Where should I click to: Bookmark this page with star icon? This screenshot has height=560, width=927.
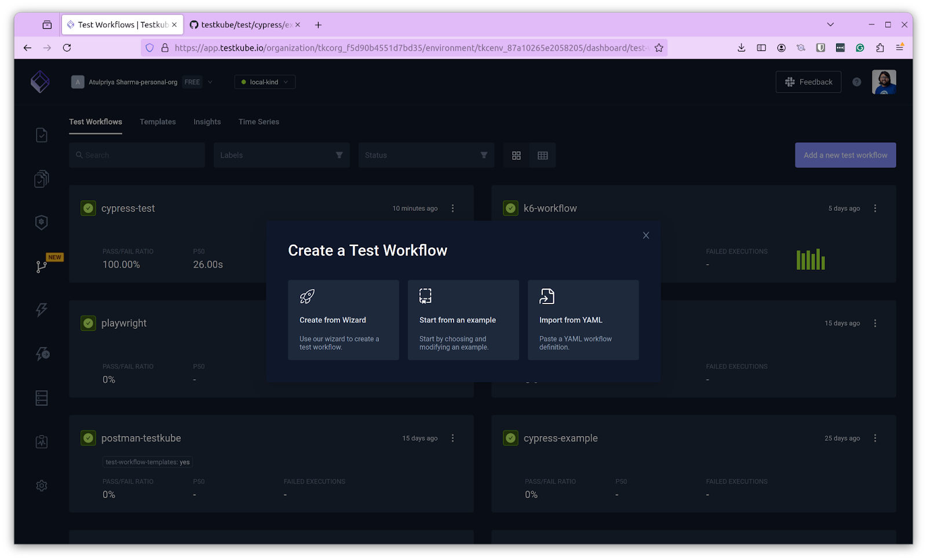(x=659, y=47)
